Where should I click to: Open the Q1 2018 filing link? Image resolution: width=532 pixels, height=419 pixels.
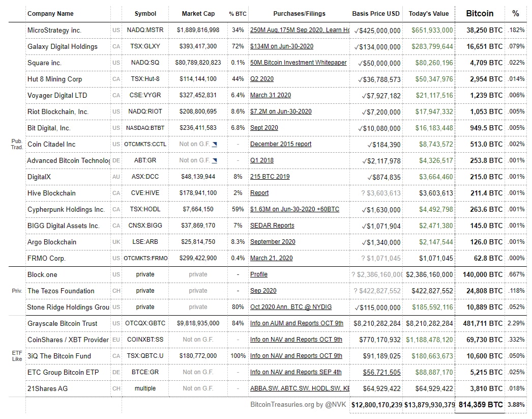tap(261, 160)
